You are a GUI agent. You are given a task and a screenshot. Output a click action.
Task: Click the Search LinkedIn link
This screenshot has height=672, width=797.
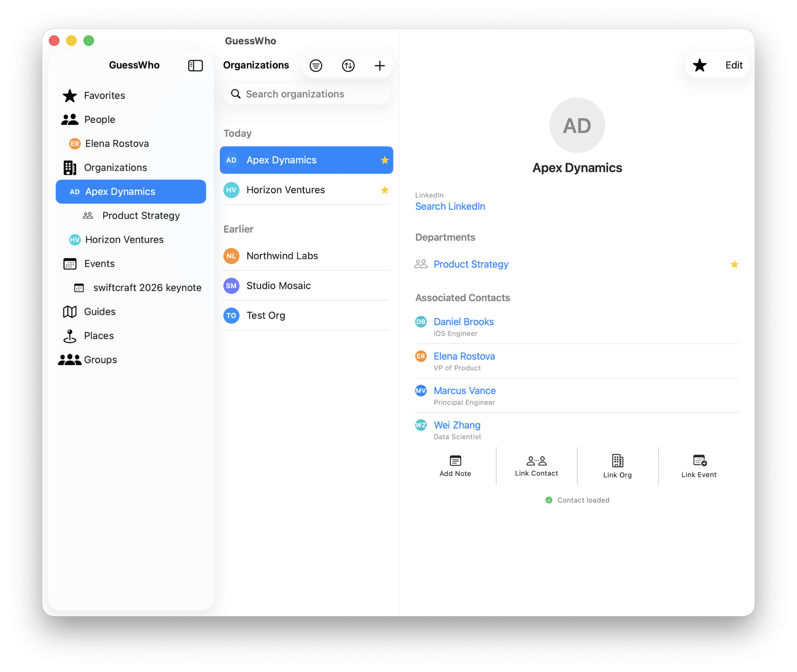pyautogui.click(x=450, y=206)
